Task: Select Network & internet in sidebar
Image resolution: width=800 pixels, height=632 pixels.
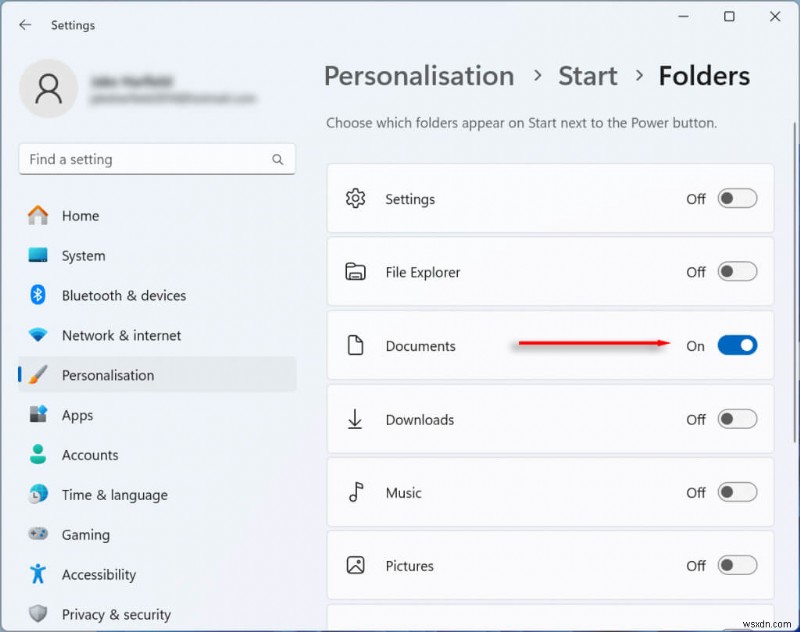Action: click(157, 335)
